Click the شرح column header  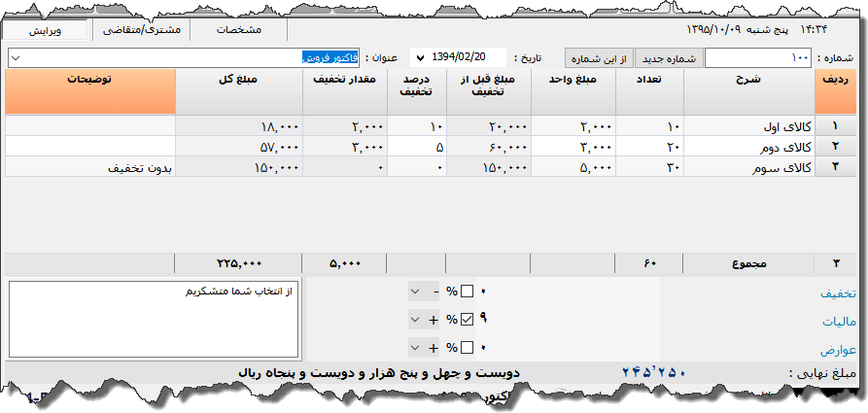(x=748, y=91)
